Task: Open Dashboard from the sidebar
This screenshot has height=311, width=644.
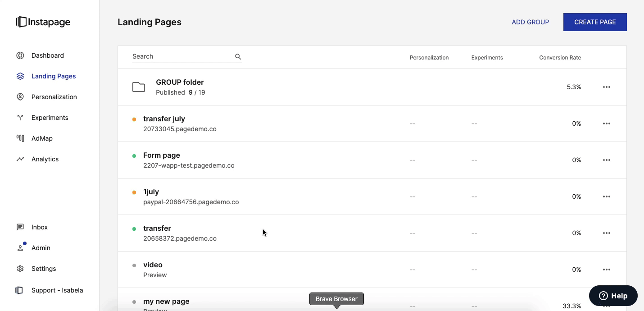Action: (48, 55)
